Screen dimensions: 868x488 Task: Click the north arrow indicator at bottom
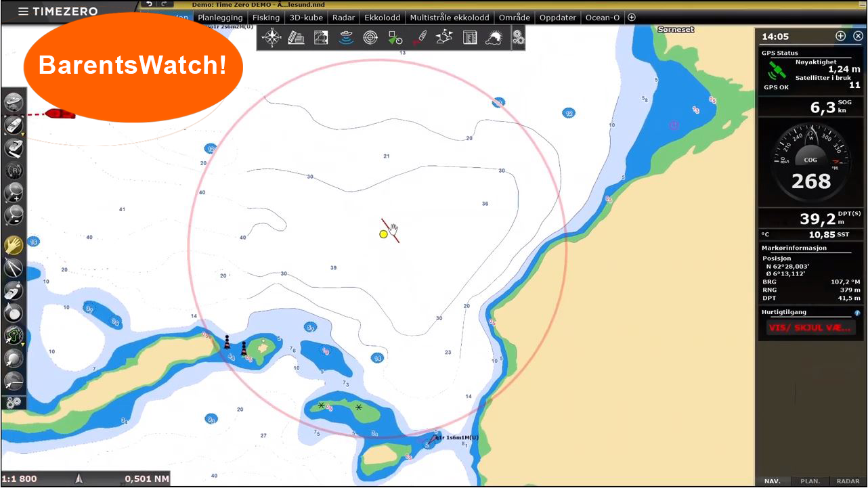click(79, 479)
